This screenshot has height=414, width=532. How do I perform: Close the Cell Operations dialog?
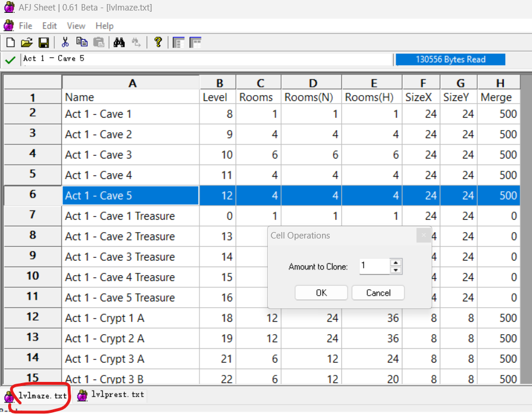[x=423, y=235]
